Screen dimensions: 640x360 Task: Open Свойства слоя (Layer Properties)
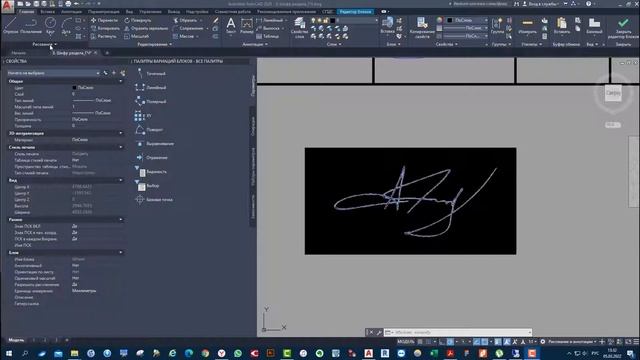[300, 28]
